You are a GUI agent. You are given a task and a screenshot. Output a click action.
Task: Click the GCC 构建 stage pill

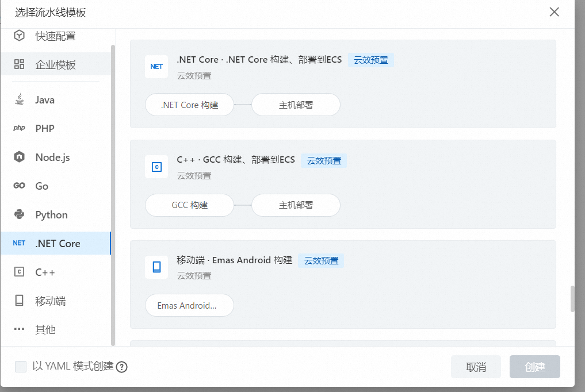pos(189,205)
